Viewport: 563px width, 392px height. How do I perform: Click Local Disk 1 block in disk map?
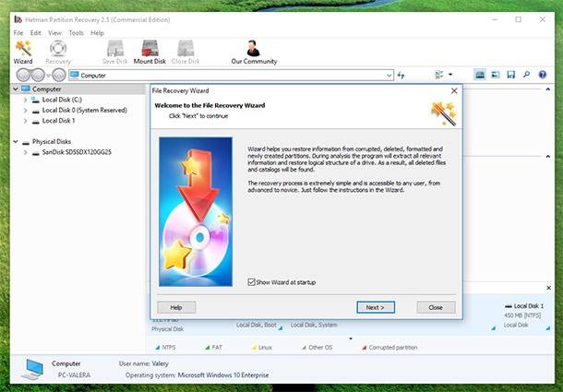526,315
